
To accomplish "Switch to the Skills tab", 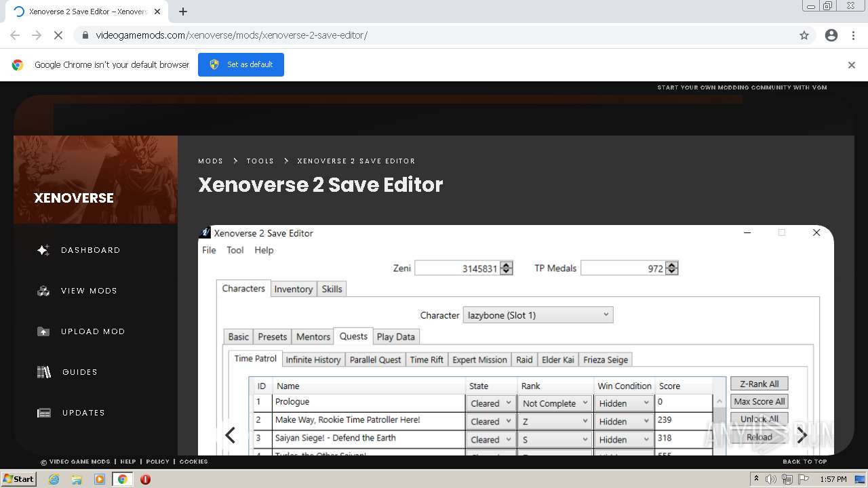I will pos(332,289).
